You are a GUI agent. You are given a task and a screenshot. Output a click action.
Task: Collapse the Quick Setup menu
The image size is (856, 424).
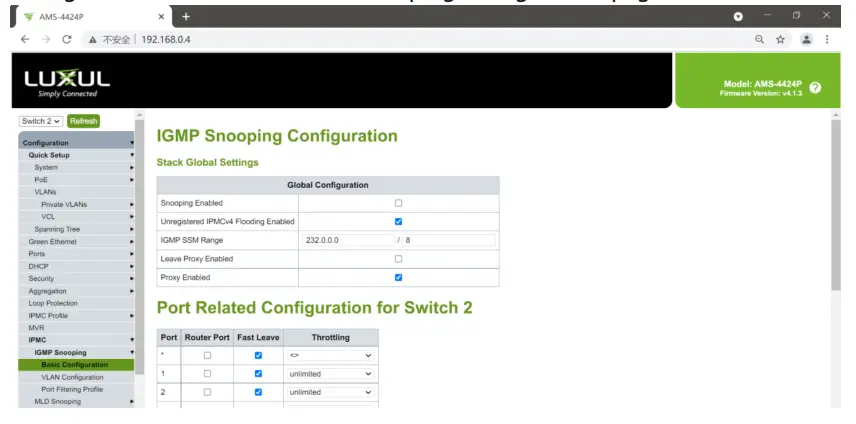76,155
